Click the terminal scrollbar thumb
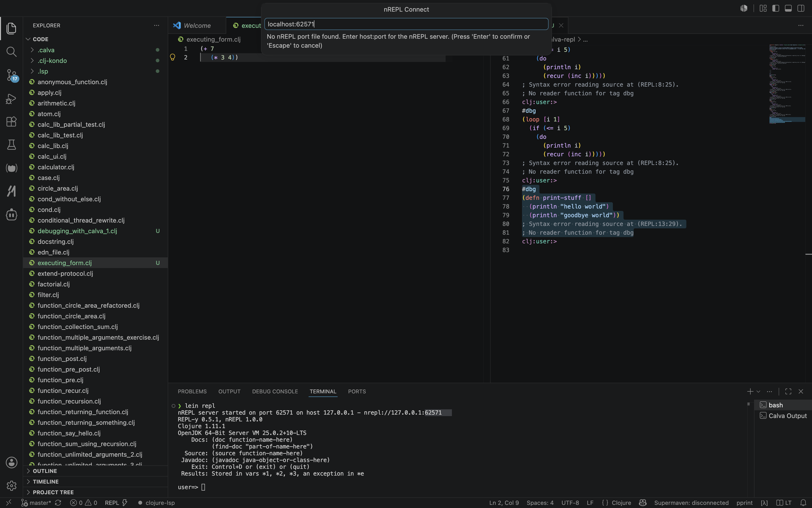Screen dimensions: 812x508 coord(749,404)
